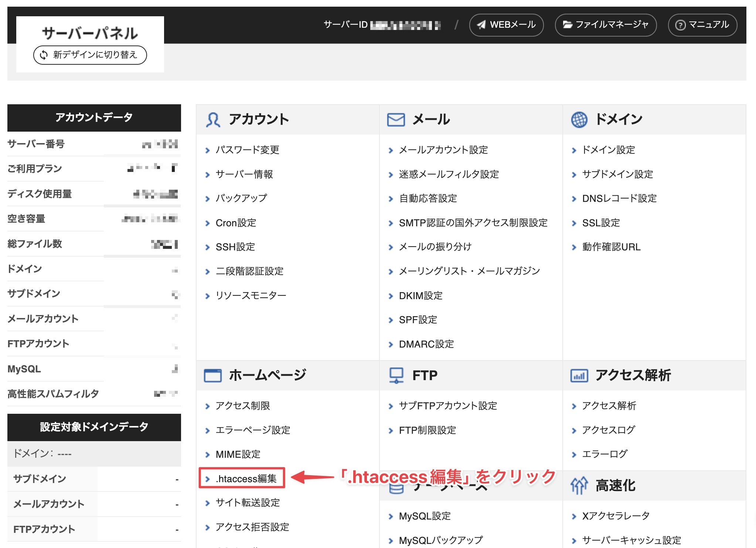The height and width of the screenshot is (548, 756).
Task: Open MySQL設定
Action: point(425,516)
